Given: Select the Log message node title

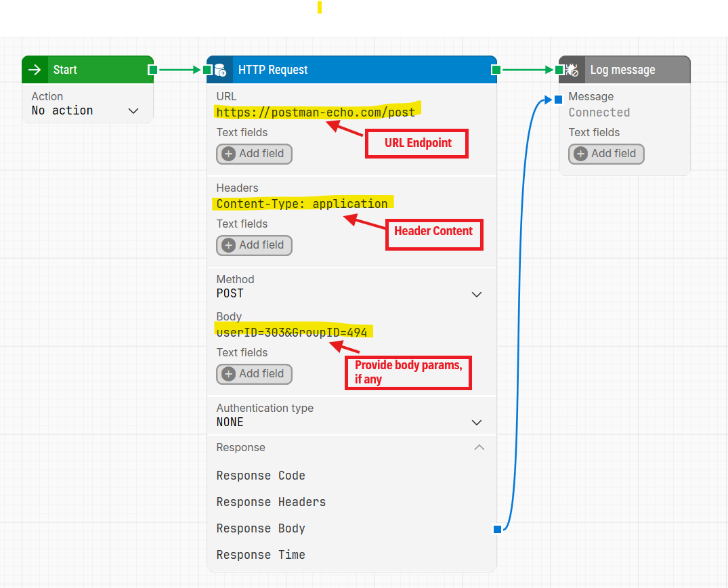Looking at the screenshot, I should tap(622, 70).
